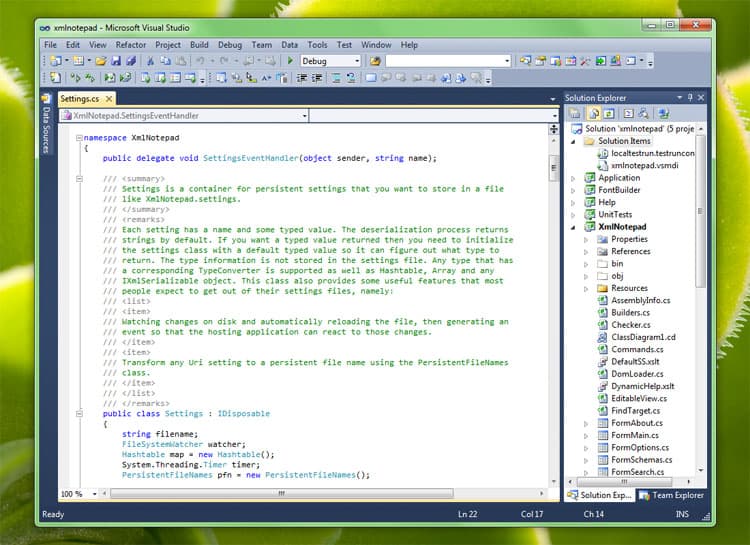The image size is (750, 545).
Task: Open the Debug configuration dropdown
Action: [x=355, y=61]
